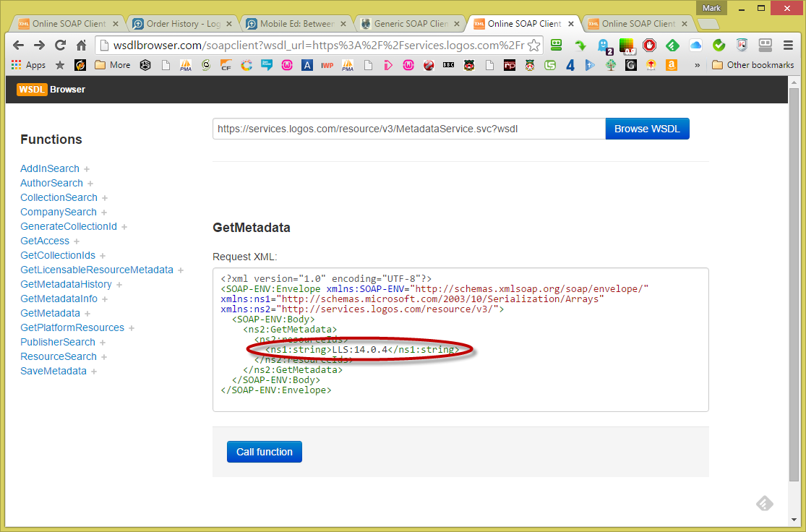
Task: Click the Browse WSDL button
Action: (647, 129)
